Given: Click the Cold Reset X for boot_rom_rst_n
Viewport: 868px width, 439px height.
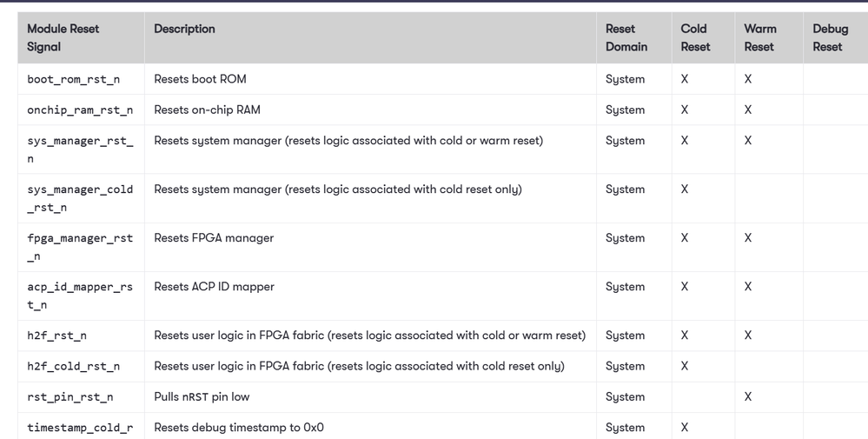Looking at the screenshot, I should pyautogui.click(x=685, y=79).
